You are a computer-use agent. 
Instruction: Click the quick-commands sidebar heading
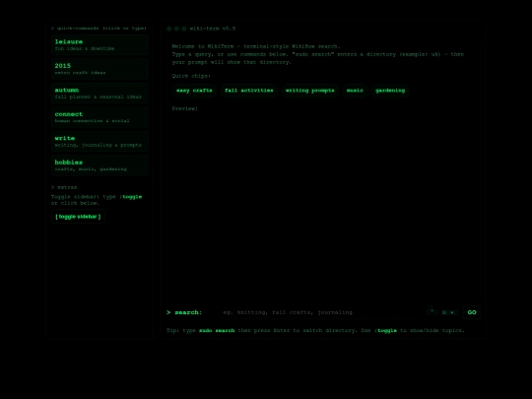tap(99, 29)
